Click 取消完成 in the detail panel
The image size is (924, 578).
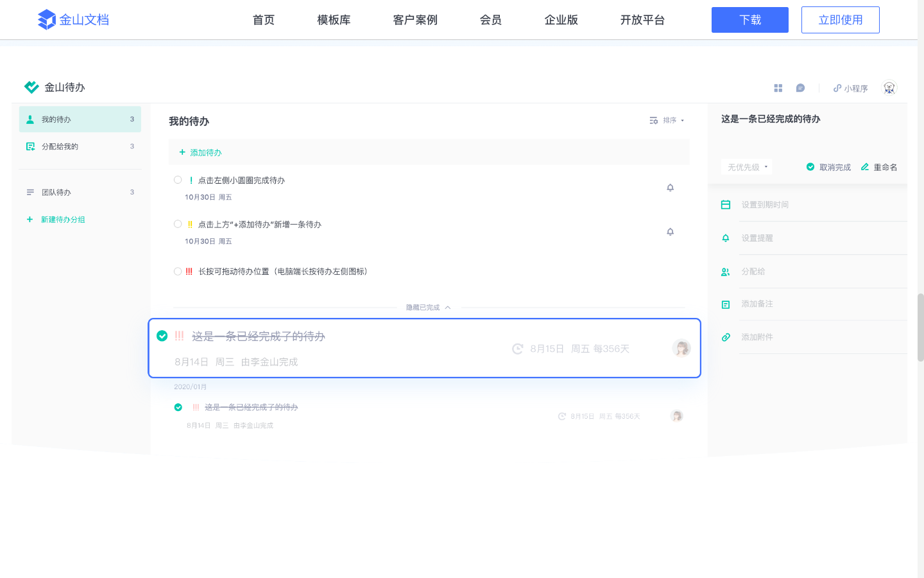828,167
